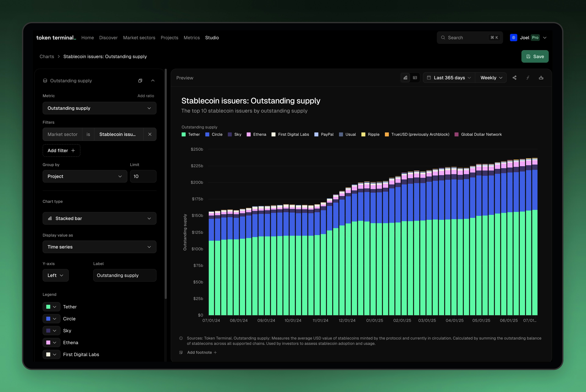The image size is (586, 392).
Task: Click Add ratio link
Action: click(x=146, y=96)
